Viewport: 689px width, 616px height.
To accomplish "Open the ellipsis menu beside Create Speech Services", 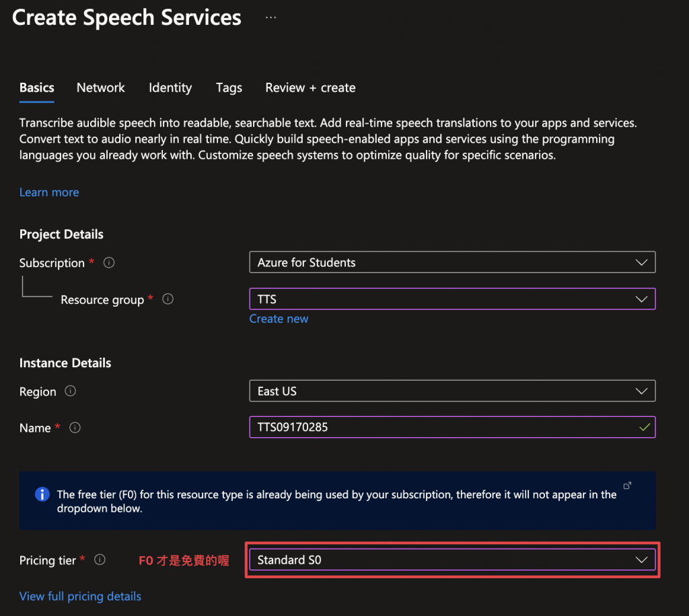I will [x=270, y=18].
